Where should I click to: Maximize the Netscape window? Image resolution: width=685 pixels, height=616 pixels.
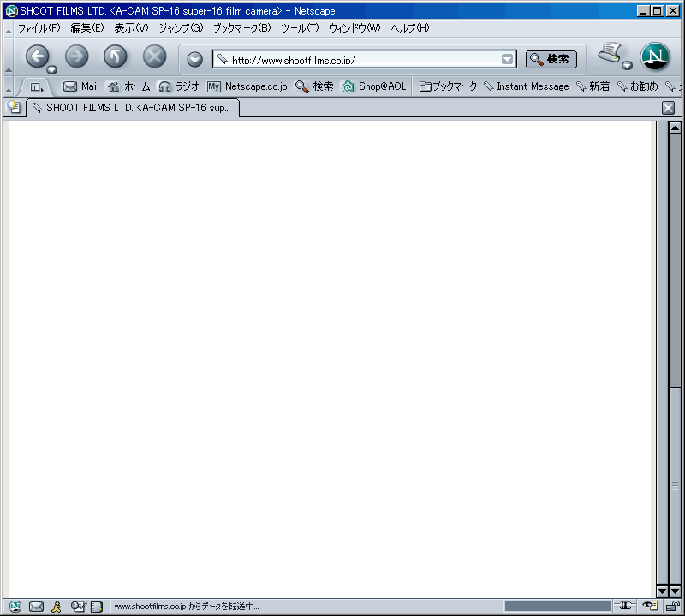point(657,11)
